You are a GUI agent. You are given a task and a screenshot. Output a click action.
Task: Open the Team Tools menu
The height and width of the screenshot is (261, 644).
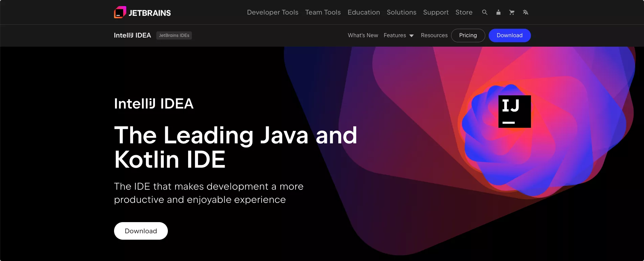[x=323, y=12]
